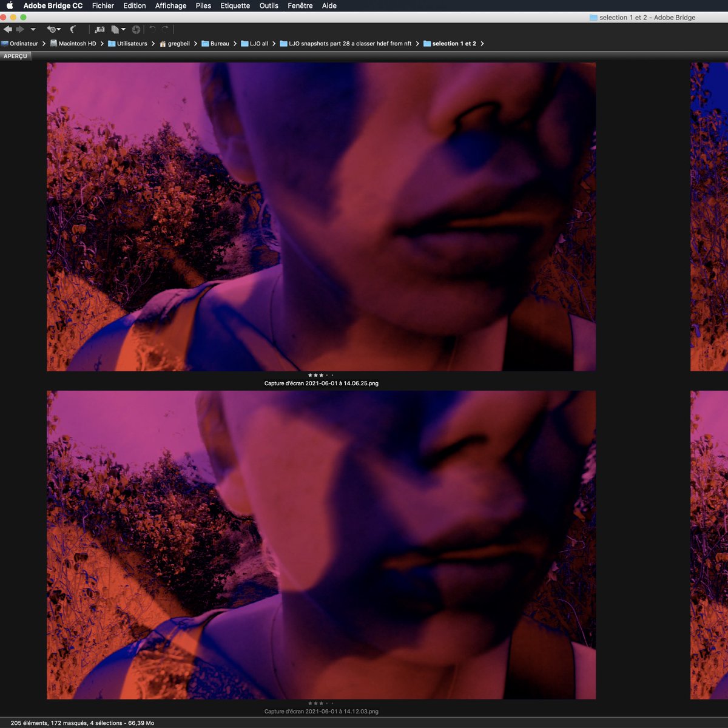Open the Fichier menu
The width and height of the screenshot is (728, 728).
[103, 5]
